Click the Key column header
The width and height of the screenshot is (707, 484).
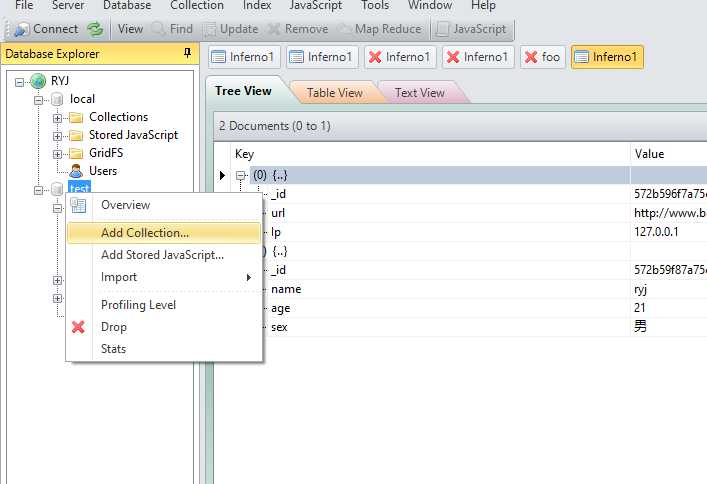coord(430,154)
